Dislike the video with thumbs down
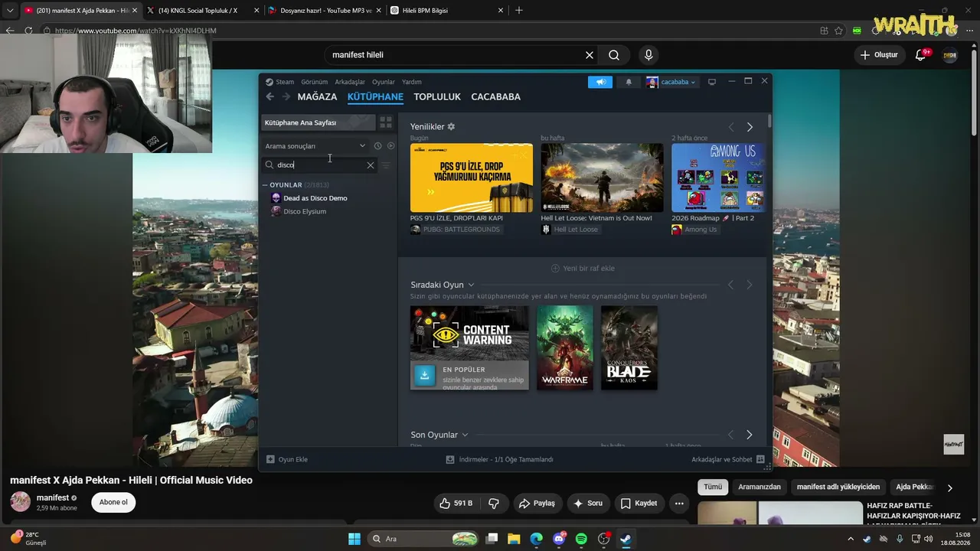The width and height of the screenshot is (980, 551). click(x=494, y=504)
